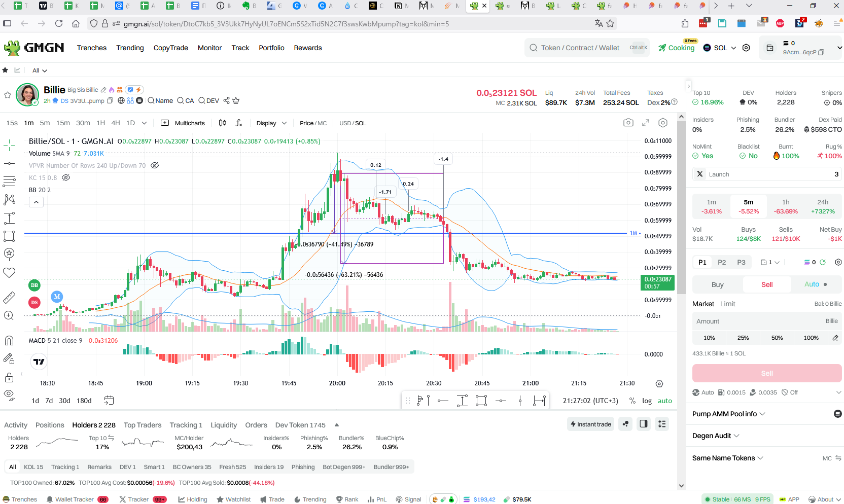This screenshot has width=844, height=504.
Task: Open the Trenches nav menu
Action: [92, 48]
